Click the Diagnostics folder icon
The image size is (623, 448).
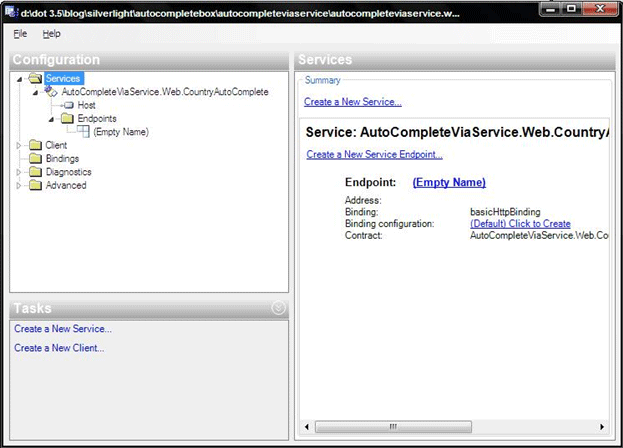(36, 171)
